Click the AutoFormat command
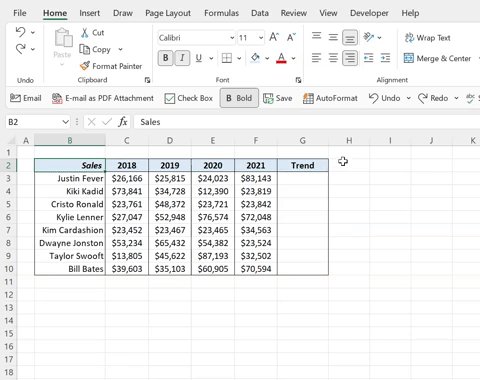The height and width of the screenshot is (380, 480). [330, 98]
